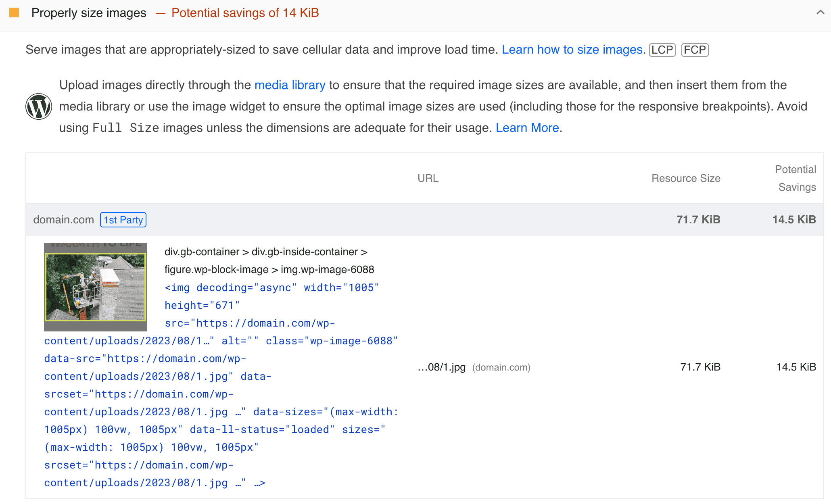831x504 pixels.
Task: Collapse the Properly size images audit chevron
Action: tap(820, 12)
